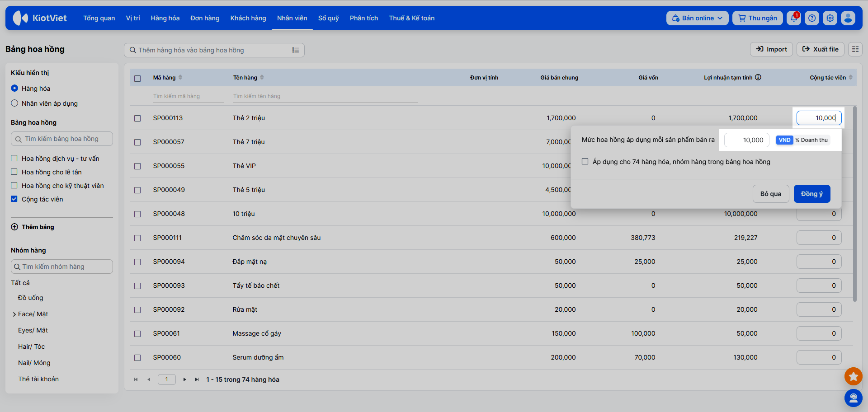Confirm commission with Đồng ý button
The image size is (868, 412).
click(x=812, y=194)
